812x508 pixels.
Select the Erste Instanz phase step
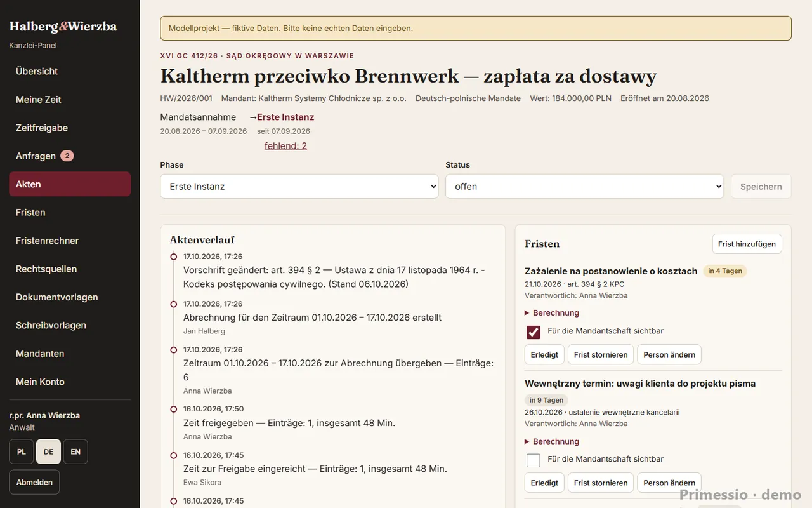point(285,117)
